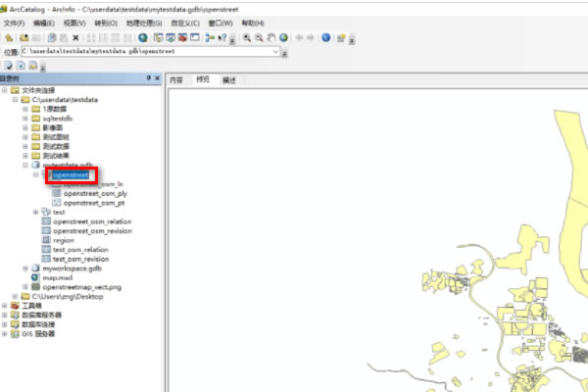Select openstreet_osm_relation table

coord(92,221)
